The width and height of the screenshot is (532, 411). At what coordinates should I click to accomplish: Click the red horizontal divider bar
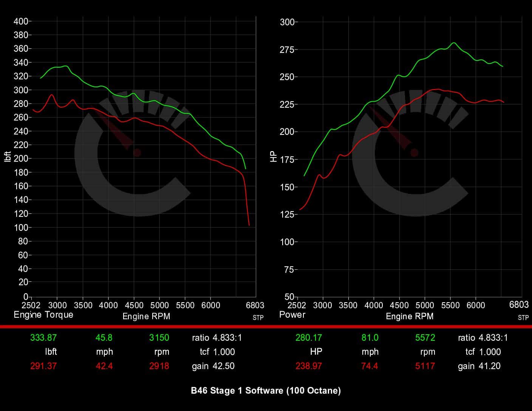pos(266,326)
